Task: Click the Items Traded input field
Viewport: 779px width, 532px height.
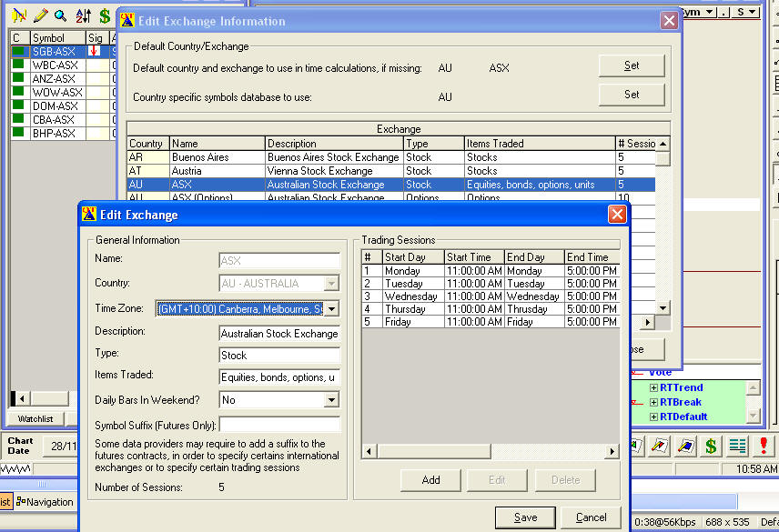Action: tap(279, 377)
